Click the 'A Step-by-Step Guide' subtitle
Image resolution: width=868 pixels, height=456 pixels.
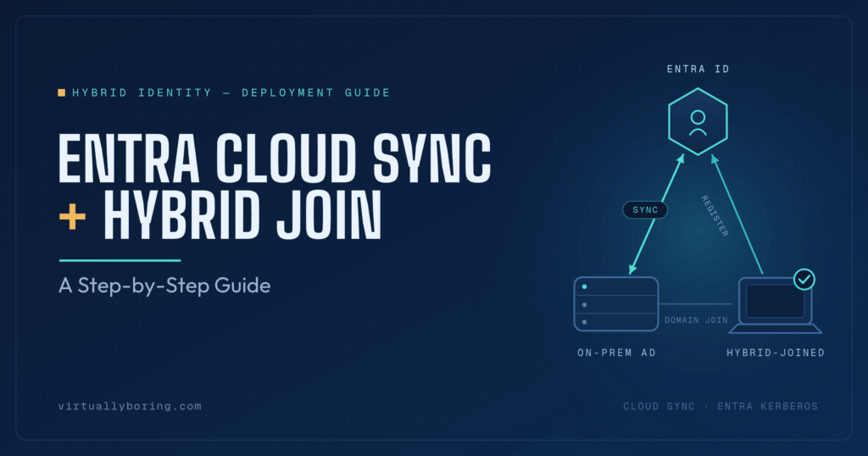(164, 286)
